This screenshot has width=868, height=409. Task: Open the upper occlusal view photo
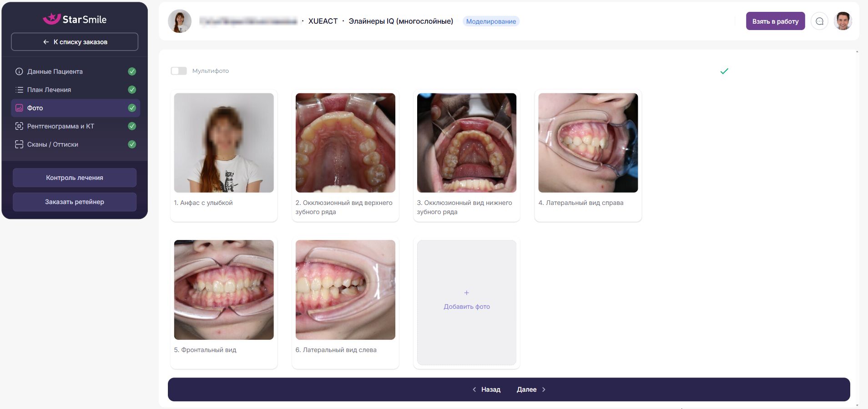[345, 143]
